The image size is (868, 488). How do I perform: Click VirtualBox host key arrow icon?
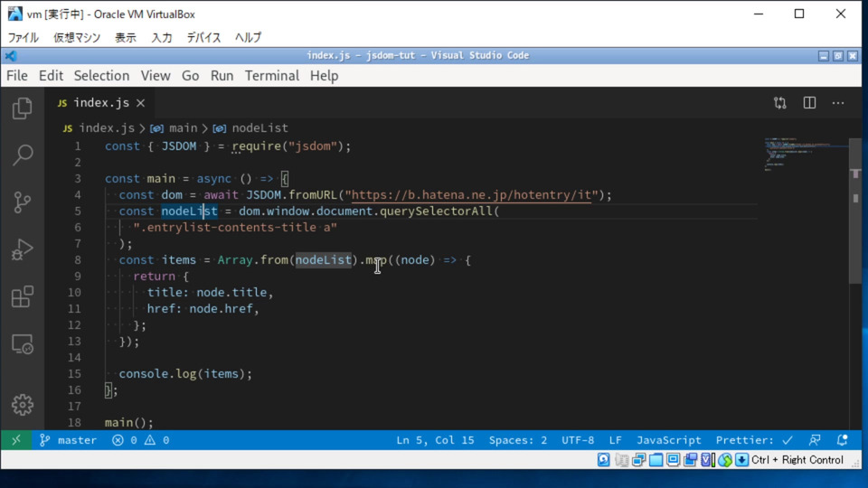point(741,460)
